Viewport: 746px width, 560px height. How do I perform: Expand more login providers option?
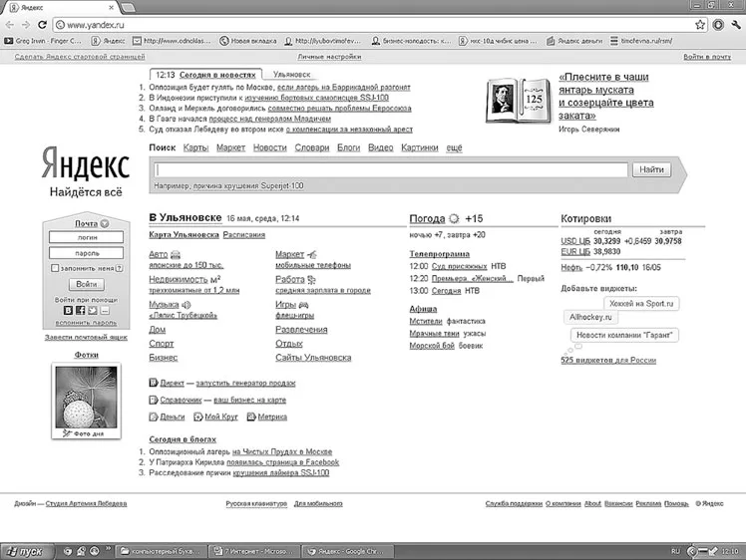(105, 311)
